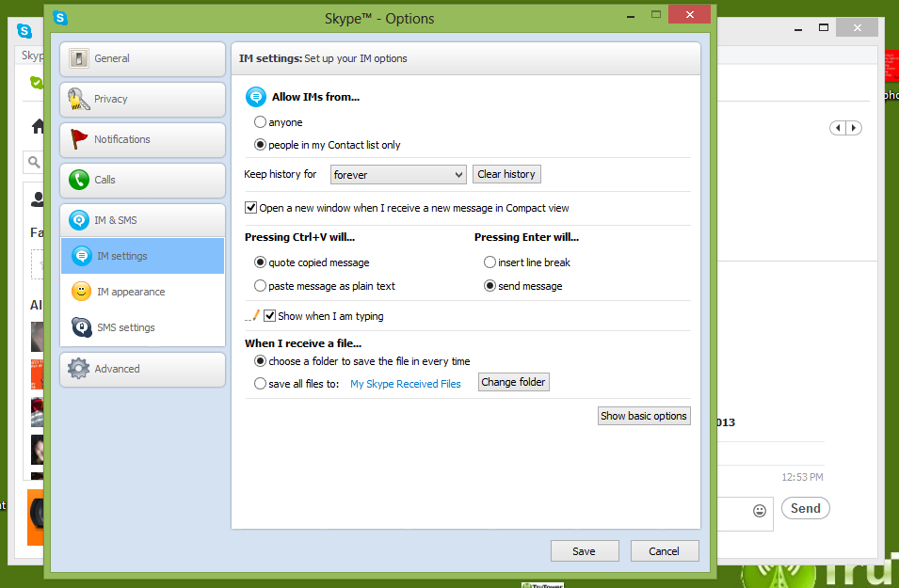Select choose a folder every time
Viewport: 899px width, 588px height.
361,361
